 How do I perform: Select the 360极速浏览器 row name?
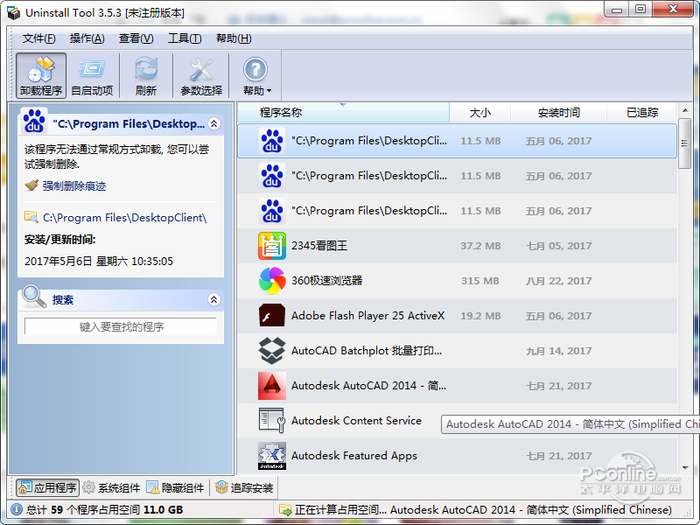pyautogui.click(x=327, y=281)
